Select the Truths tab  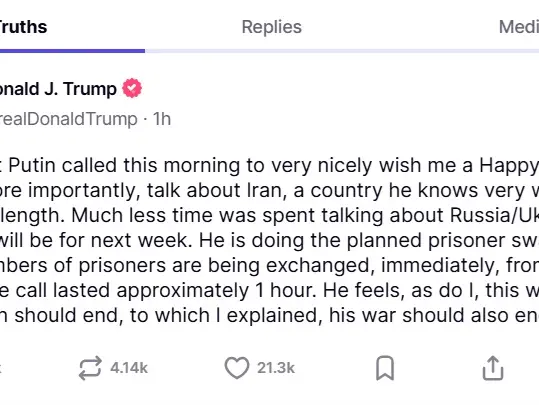tap(23, 27)
